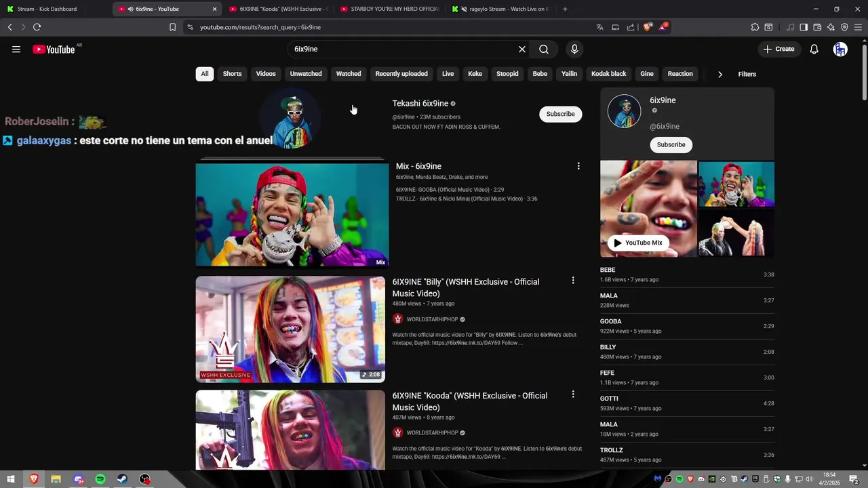Bookmark this page
The image size is (868, 488).
click(172, 27)
